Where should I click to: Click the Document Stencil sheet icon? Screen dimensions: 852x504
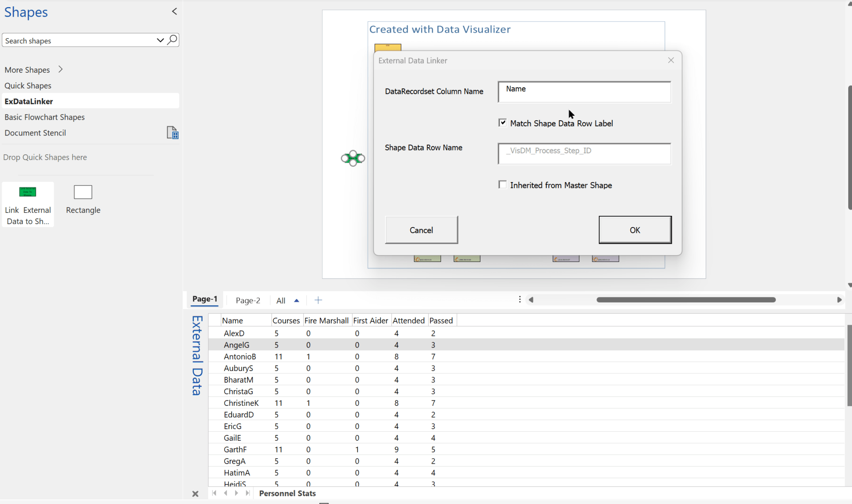click(172, 133)
